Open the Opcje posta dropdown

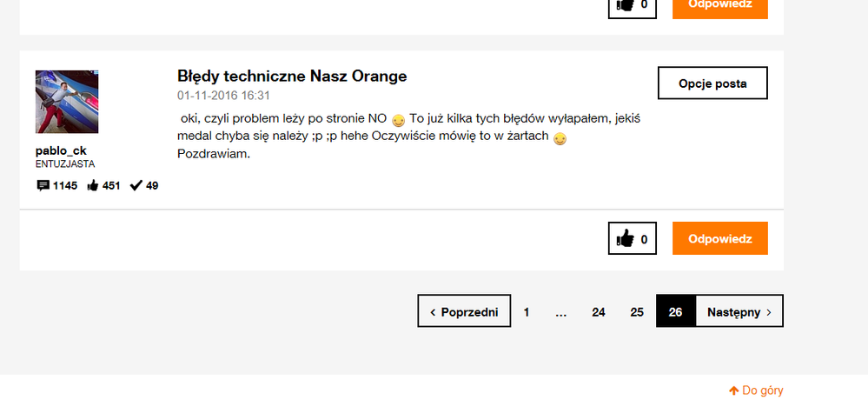click(x=712, y=83)
